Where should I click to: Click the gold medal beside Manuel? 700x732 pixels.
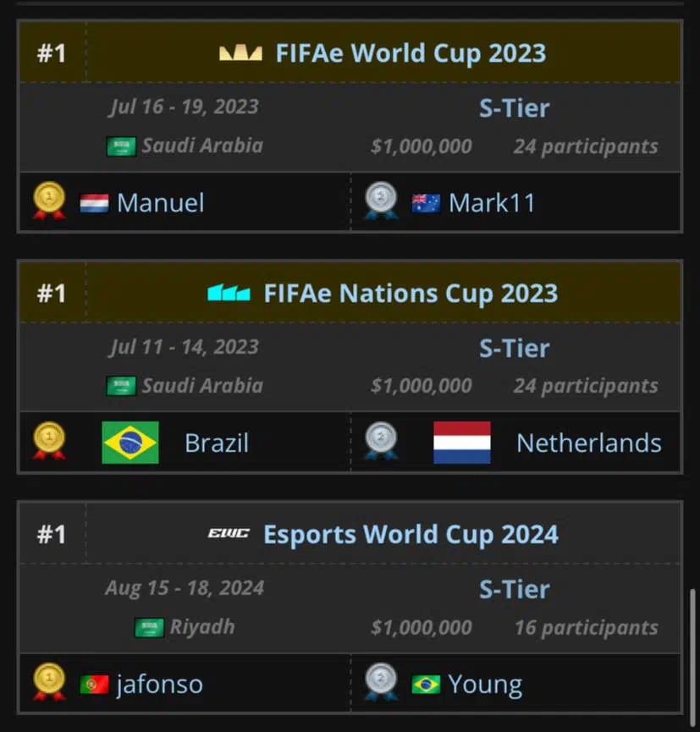pyautogui.click(x=49, y=201)
